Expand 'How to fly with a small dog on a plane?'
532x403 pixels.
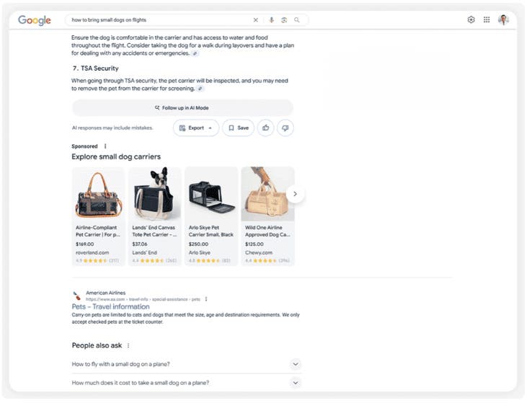coord(187,364)
